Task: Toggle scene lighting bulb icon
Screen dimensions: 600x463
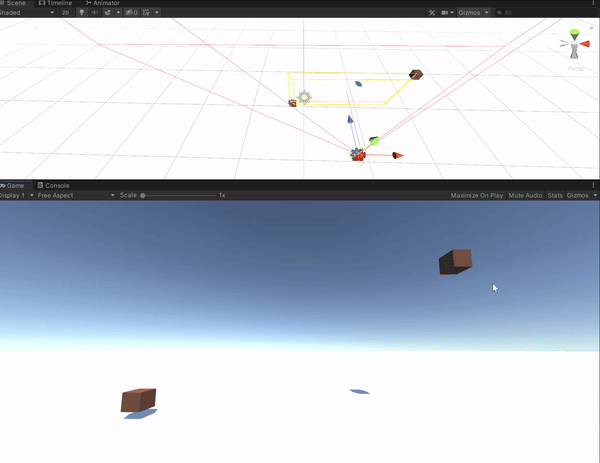Action: click(82, 13)
